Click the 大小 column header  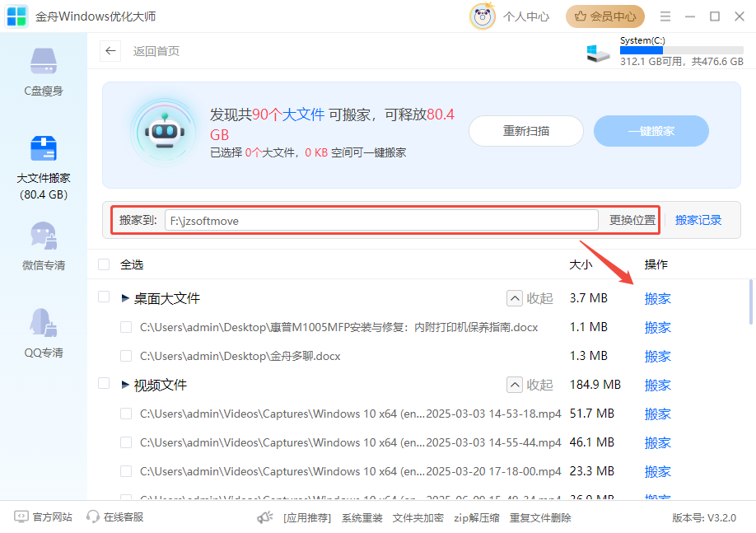[581, 264]
